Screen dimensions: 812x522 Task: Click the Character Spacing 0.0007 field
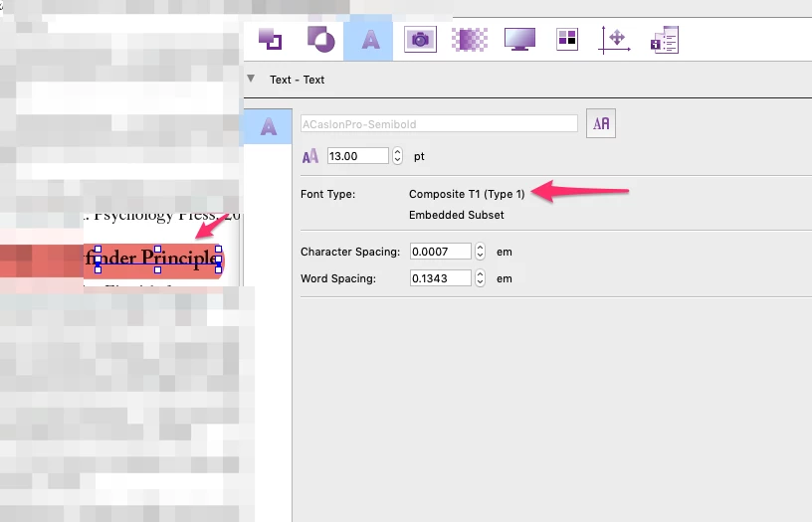pos(440,252)
